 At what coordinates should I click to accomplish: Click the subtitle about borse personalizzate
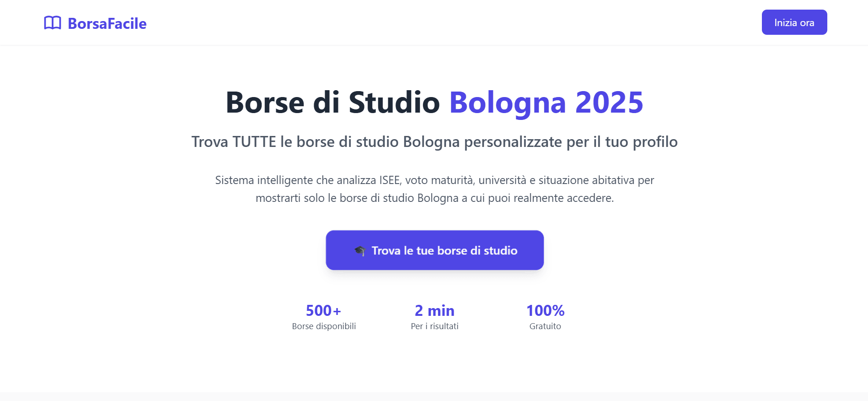click(x=434, y=141)
